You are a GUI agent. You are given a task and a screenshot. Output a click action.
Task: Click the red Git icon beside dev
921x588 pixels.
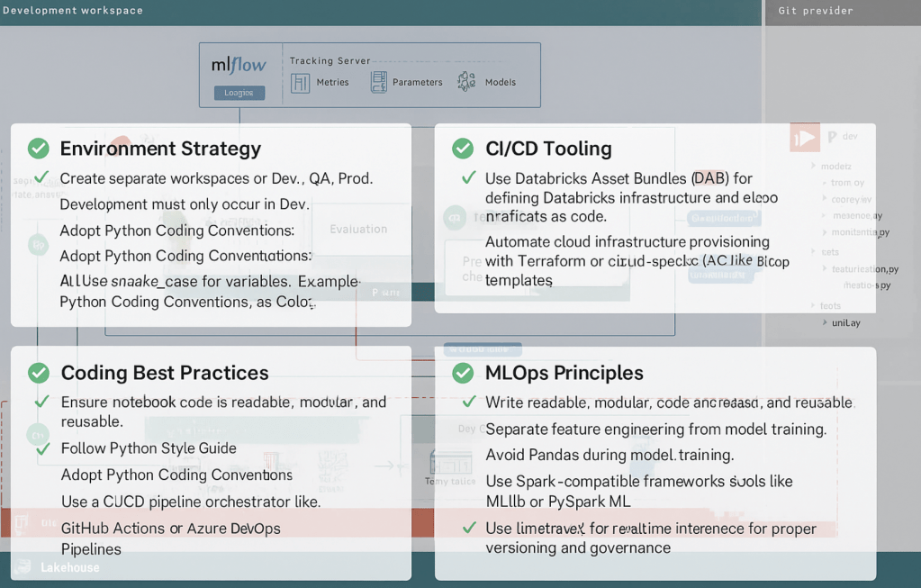(x=804, y=138)
